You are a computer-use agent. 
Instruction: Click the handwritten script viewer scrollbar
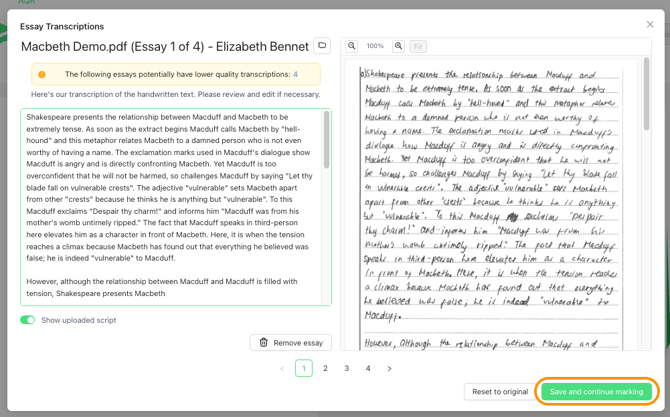(x=646, y=94)
